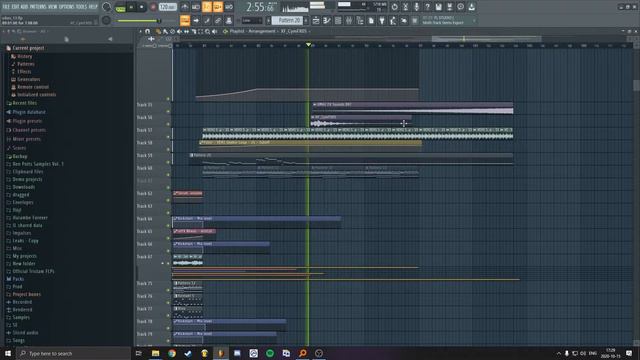Image resolution: width=640 pixels, height=360 pixels.
Task: Click the microphone recording icon
Action: pos(416,7)
